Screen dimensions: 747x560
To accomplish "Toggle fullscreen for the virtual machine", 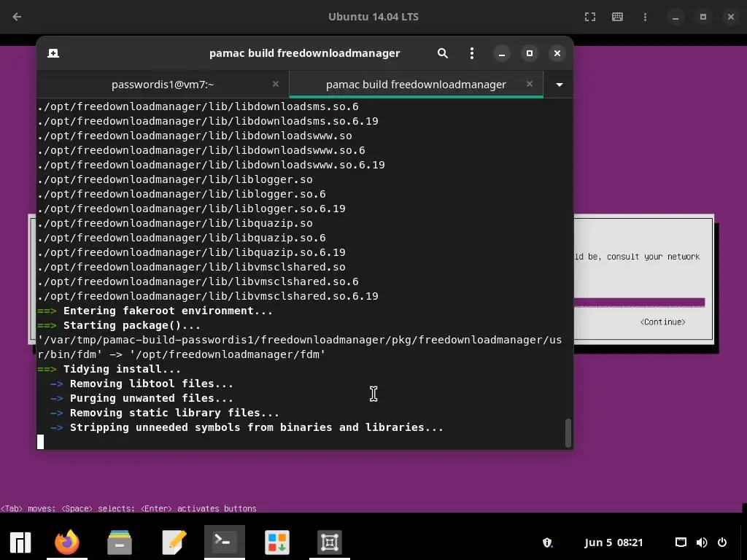I will (x=589, y=17).
